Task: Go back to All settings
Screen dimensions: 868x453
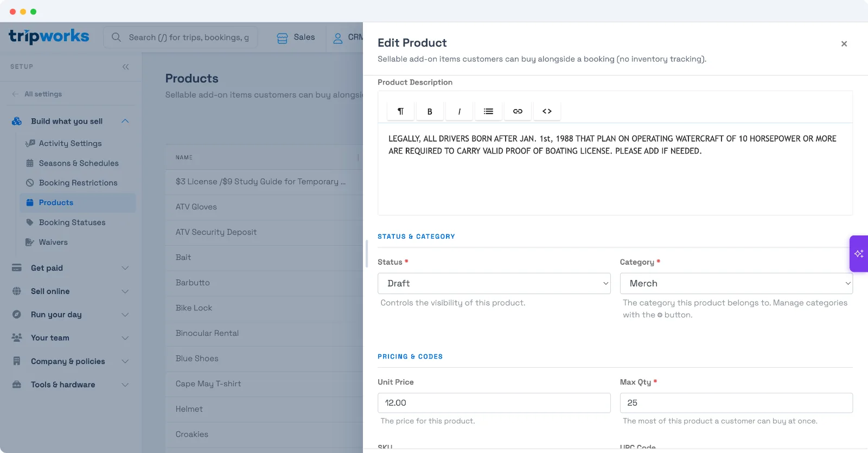Action: tap(37, 94)
